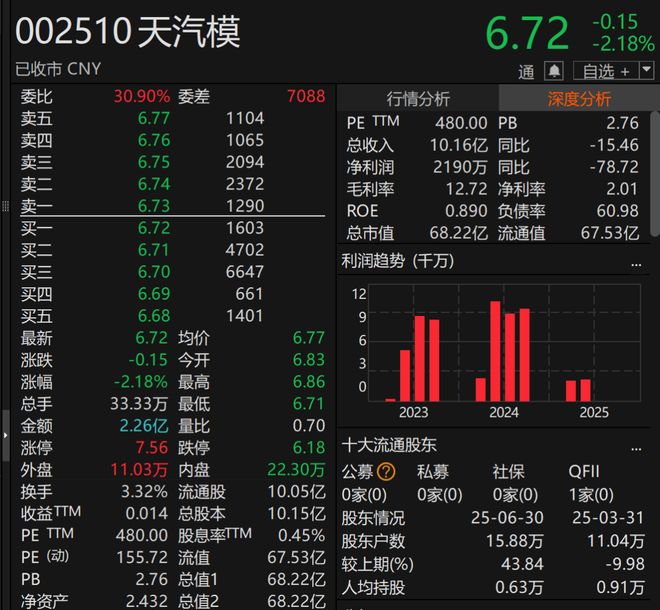Click the QFII shareholder column header
The height and width of the screenshot is (610, 660).
click(583, 471)
